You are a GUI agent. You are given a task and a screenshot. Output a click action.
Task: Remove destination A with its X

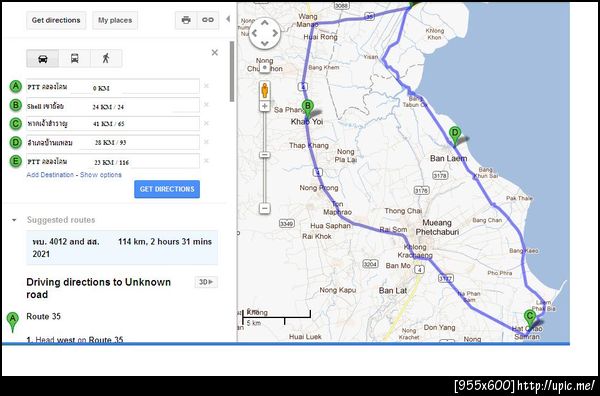[206, 86]
